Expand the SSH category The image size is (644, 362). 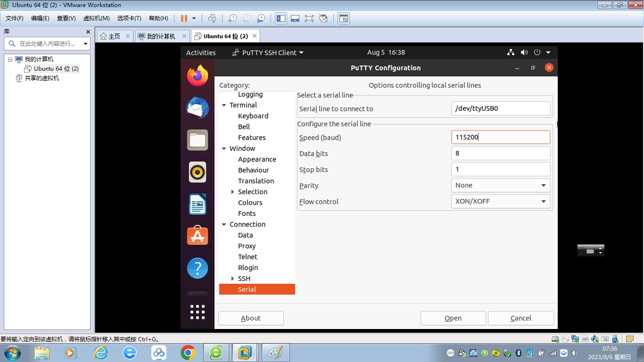(x=232, y=279)
